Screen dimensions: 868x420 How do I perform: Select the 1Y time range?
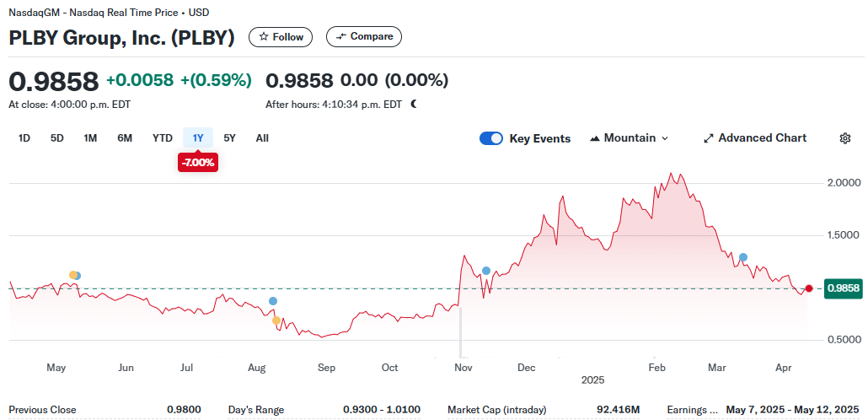(198, 138)
